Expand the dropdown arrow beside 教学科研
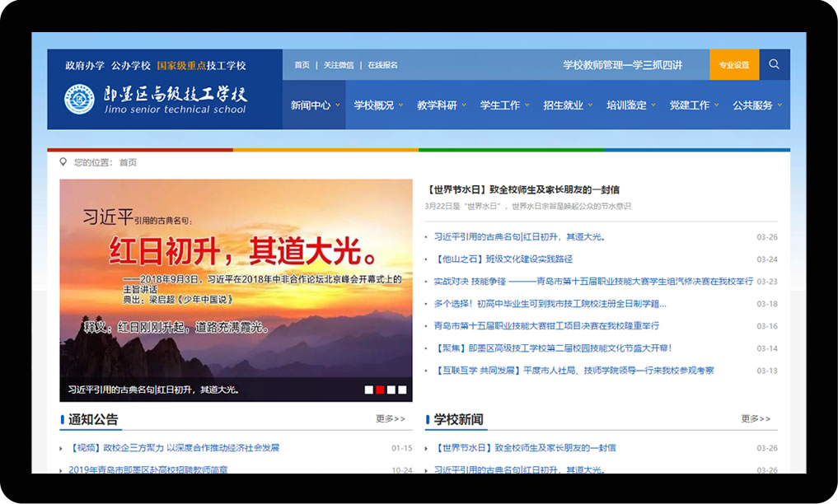 464,105
